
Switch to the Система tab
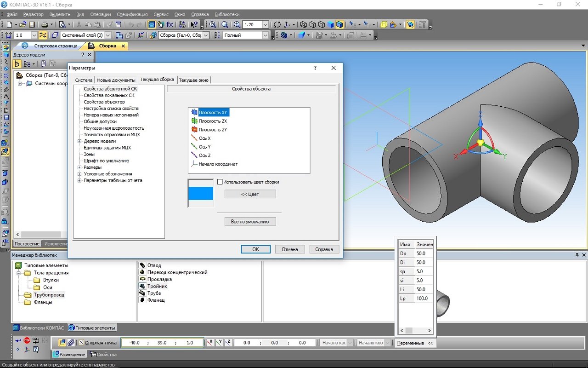point(84,80)
